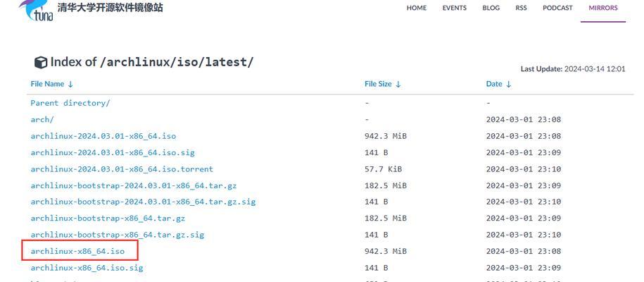Download the archlinux-x86_64.iso file
644x282 pixels.
77,251
